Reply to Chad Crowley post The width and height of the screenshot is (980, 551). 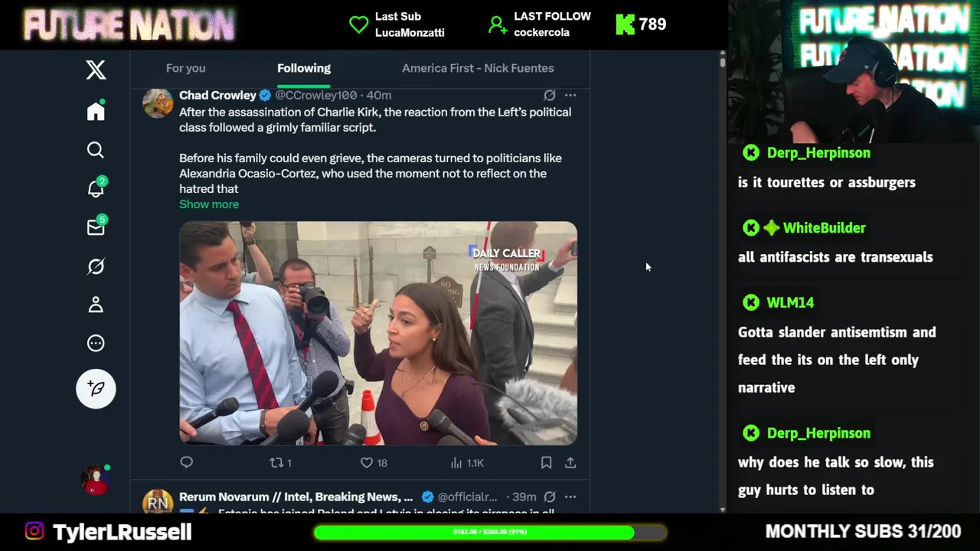click(x=187, y=462)
